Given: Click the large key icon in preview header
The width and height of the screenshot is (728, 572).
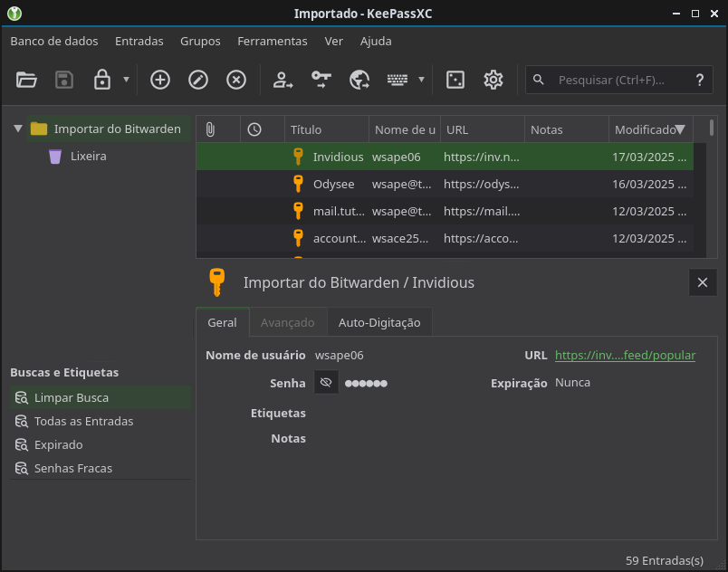Looking at the screenshot, I should 216,282.
